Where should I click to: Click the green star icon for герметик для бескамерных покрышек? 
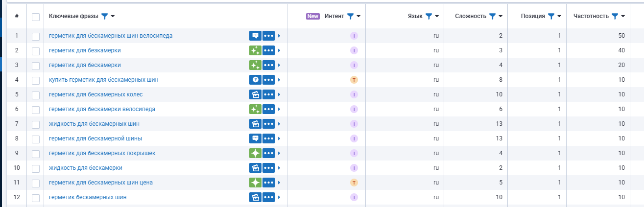(x=255, y=153)
